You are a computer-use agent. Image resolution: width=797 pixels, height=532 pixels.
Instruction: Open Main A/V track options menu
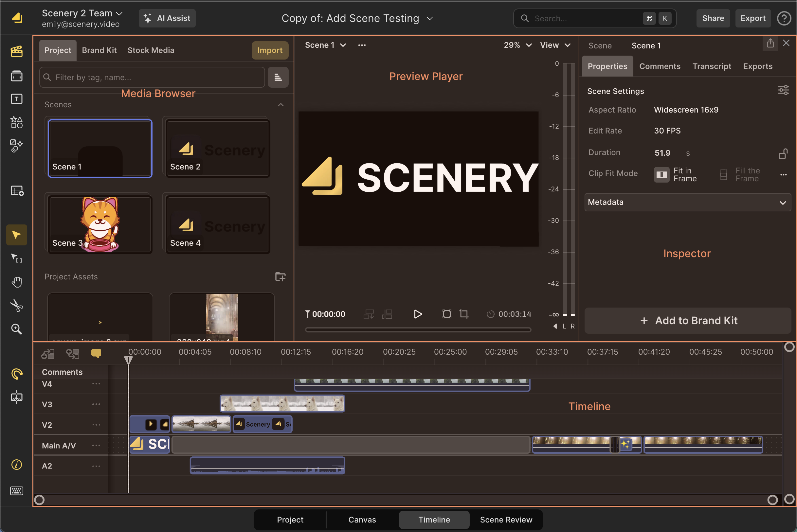97,446
